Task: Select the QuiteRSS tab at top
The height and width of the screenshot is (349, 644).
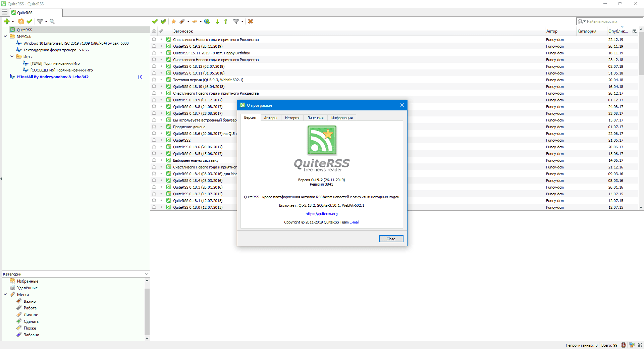Action: (x=36, y=12)
